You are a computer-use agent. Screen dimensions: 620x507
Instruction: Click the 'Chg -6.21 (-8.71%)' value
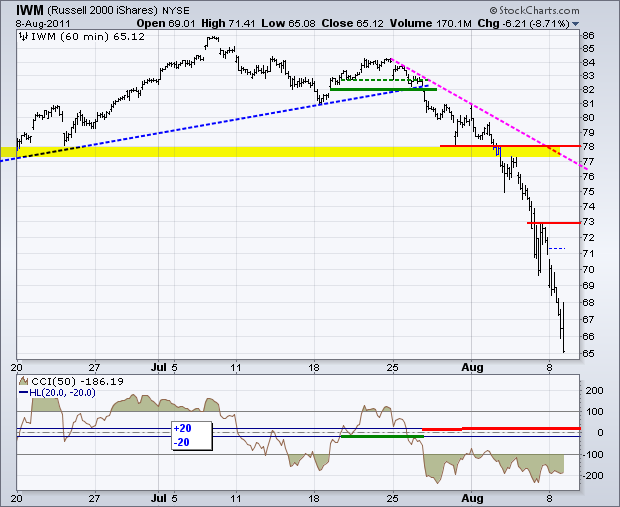[524, 23]
